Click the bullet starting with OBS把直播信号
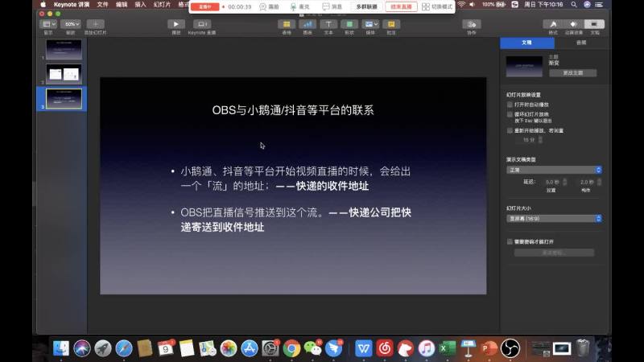Screen dimensions: 644x362 (x=295, y=220)
